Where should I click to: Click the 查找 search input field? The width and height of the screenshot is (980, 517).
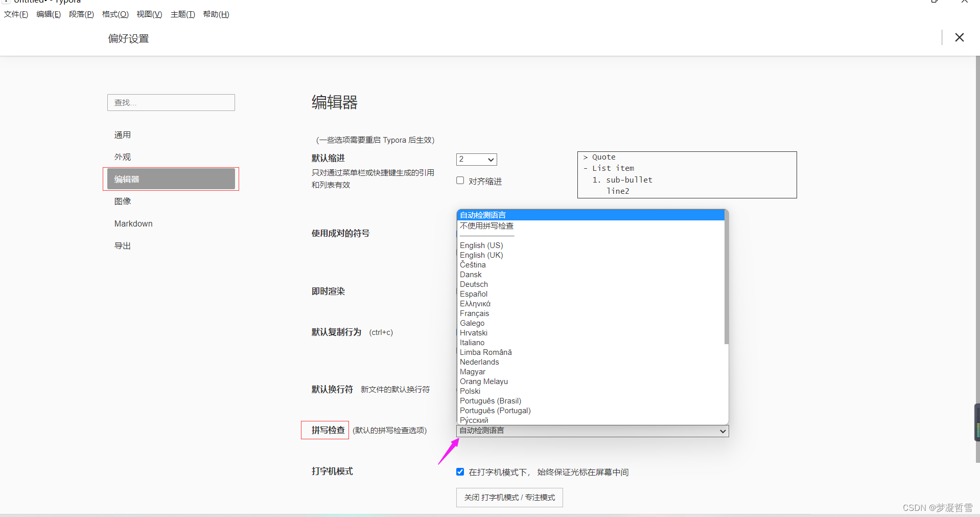[x=171, y=102]
